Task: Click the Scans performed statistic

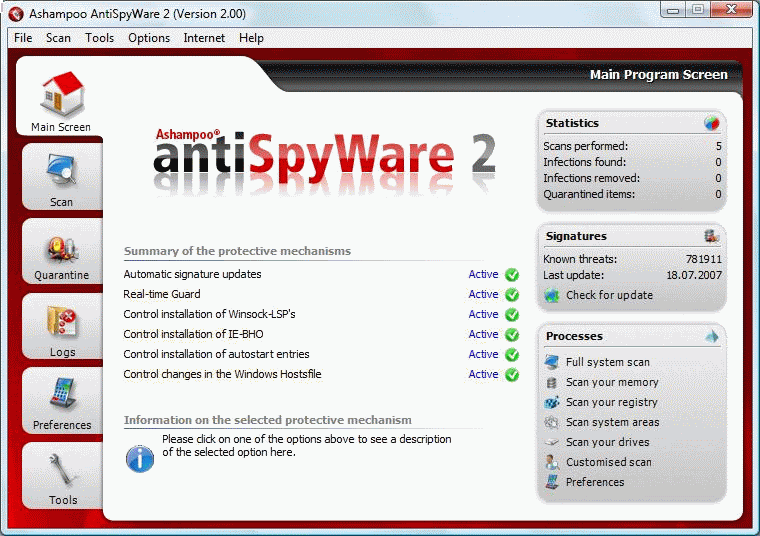Action: pyautogui.click(x=632, y=146)
